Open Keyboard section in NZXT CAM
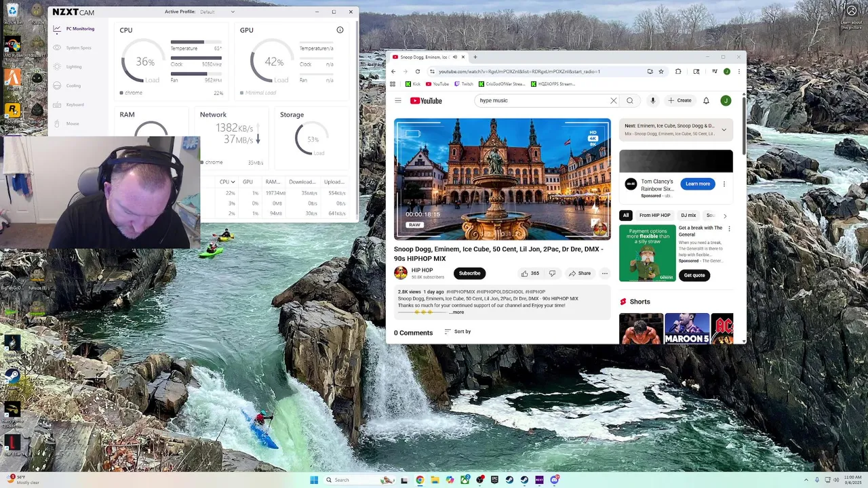Image resolution: width=868 pixels, height=488 pixels. pyautogui.click(x=70, y=104)
